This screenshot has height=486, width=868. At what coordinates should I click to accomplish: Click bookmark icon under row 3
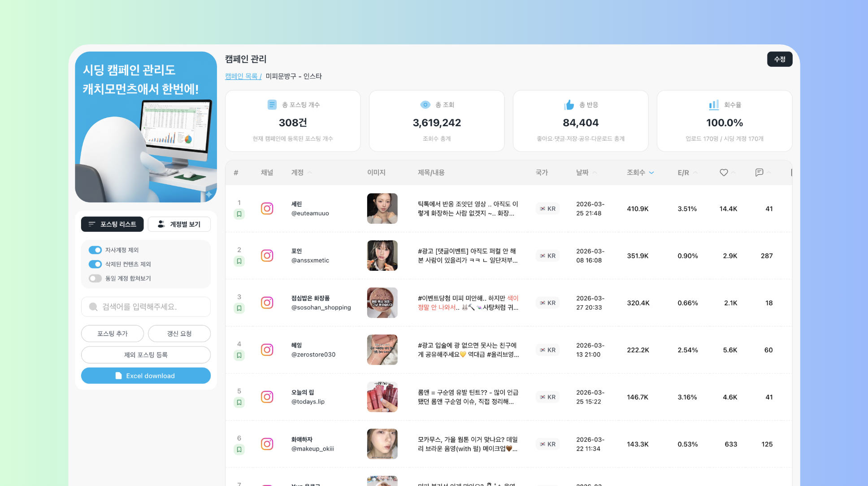239,308
